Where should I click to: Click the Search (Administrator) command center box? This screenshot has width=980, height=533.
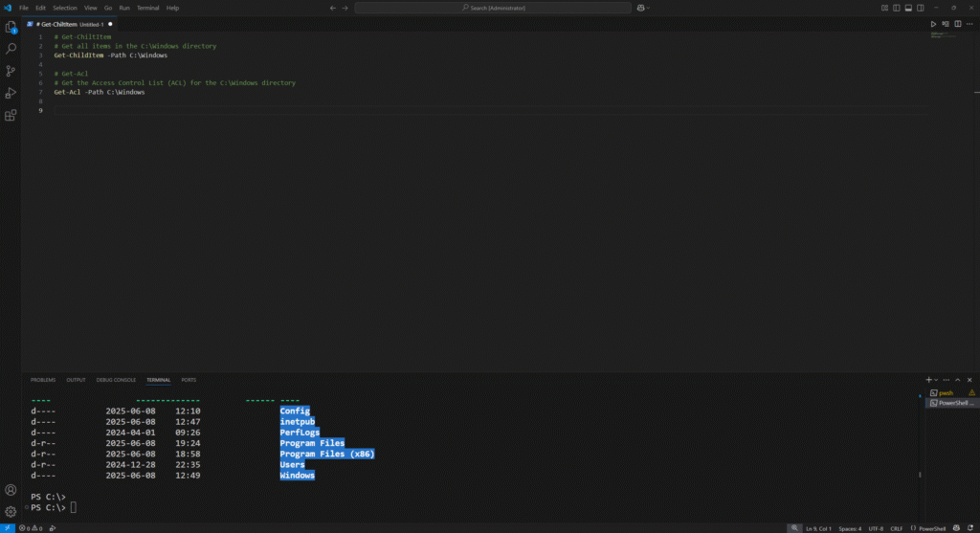(x=493, y=8)
